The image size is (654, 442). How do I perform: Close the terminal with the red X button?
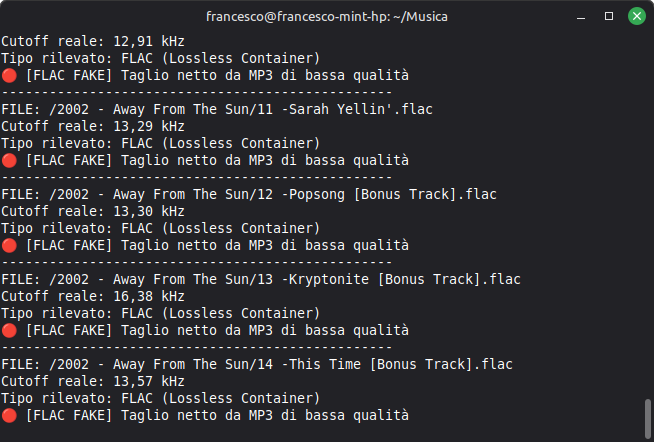(634, 17)
